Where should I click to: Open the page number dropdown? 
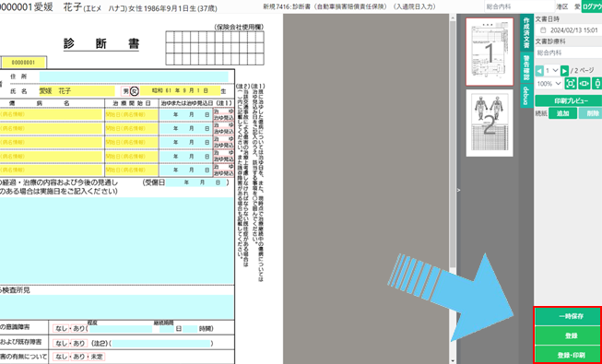pyautogui.click(x=551, y=71)
